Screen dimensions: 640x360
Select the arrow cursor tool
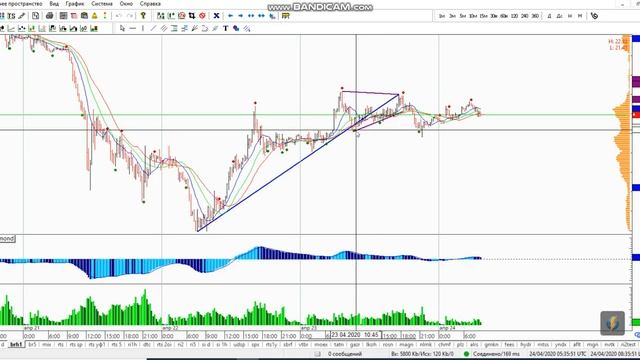[x=122, y=28]
